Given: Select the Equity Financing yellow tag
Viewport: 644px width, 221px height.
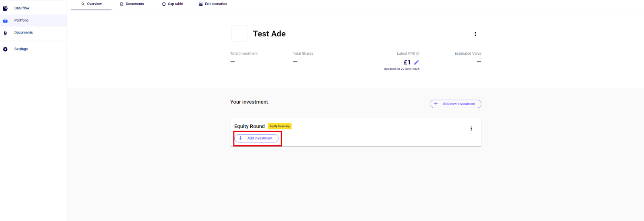Looking at the screenshot, I should [x=280, y=126].
